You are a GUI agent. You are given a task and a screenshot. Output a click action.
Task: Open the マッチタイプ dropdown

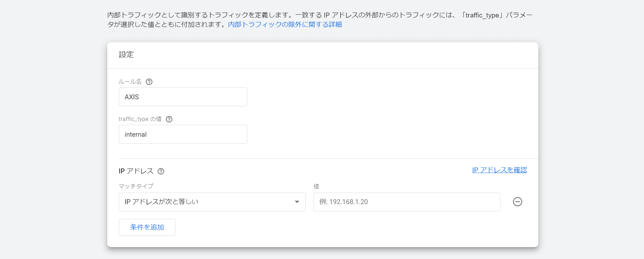[212, 202]
